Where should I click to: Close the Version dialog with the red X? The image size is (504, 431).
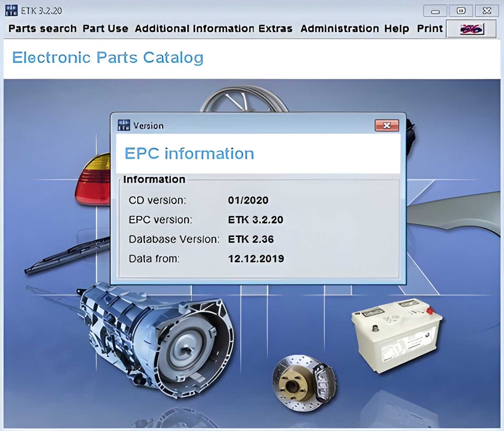[387, 125]
